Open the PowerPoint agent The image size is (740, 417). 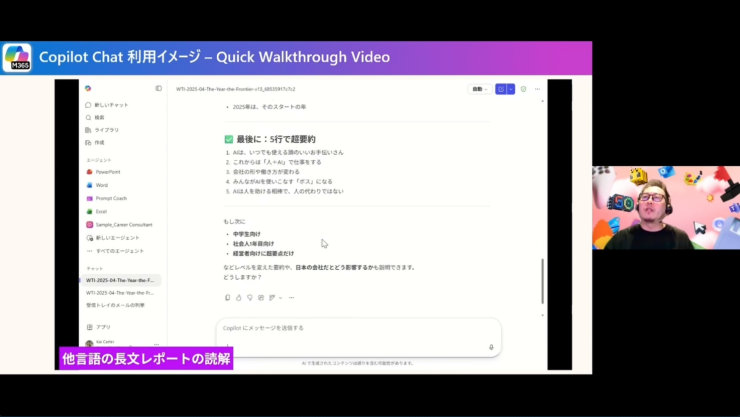[103, 172]
